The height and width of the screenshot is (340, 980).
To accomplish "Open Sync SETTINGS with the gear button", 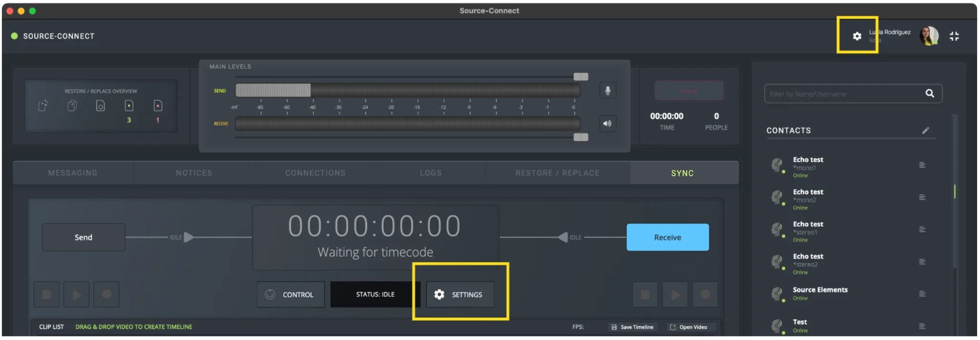I will coord(460,295).
